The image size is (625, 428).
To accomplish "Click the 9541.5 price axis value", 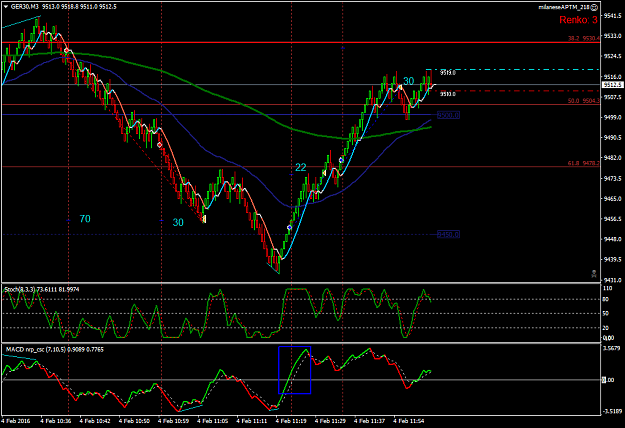I will coord(613,16).
